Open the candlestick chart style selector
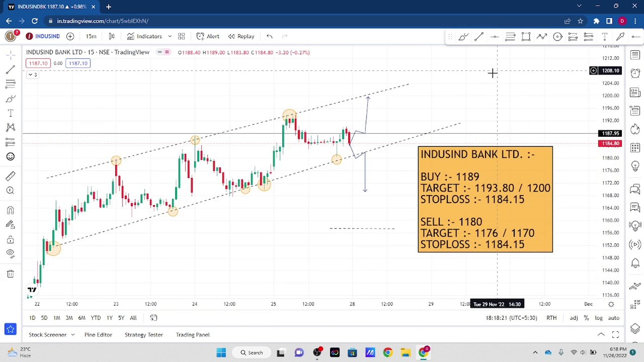The height and width of the screenshot is (362, 644). point(112,36)
